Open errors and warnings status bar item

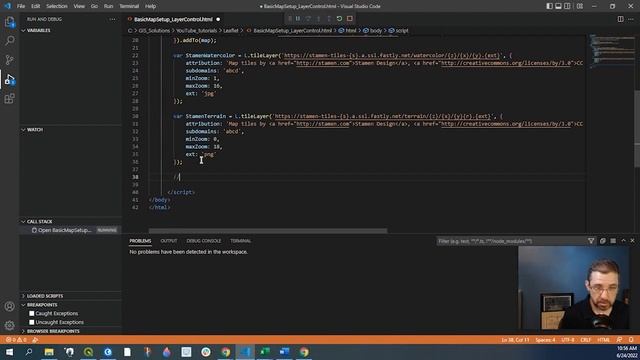point(16,340)
